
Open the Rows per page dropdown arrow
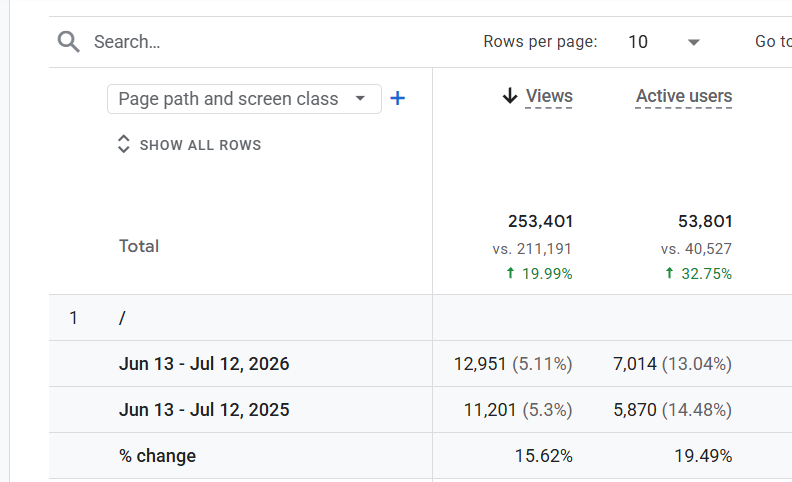click(694, 42)
